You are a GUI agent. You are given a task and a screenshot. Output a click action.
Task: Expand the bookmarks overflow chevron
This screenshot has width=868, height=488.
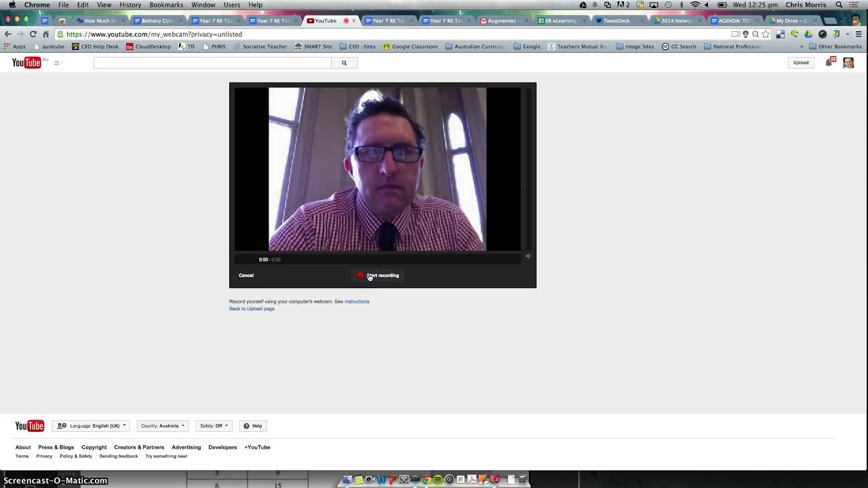[802, 47]
